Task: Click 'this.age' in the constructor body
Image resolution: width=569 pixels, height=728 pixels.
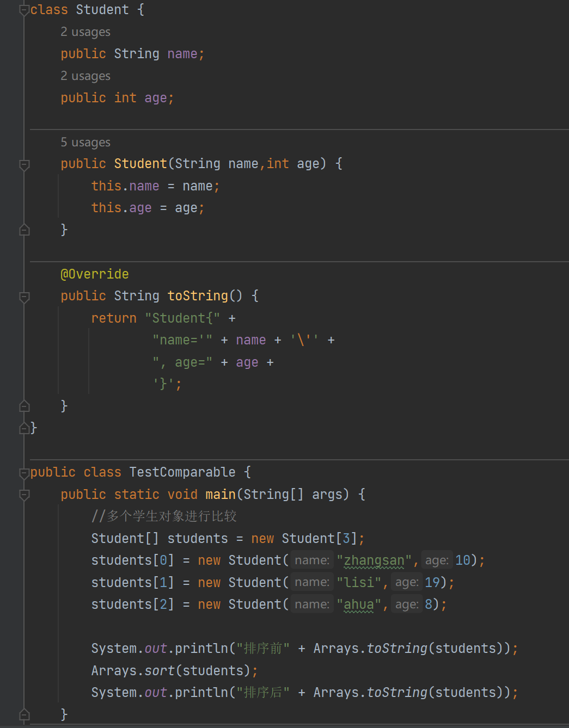Action: tap(121, 208)
